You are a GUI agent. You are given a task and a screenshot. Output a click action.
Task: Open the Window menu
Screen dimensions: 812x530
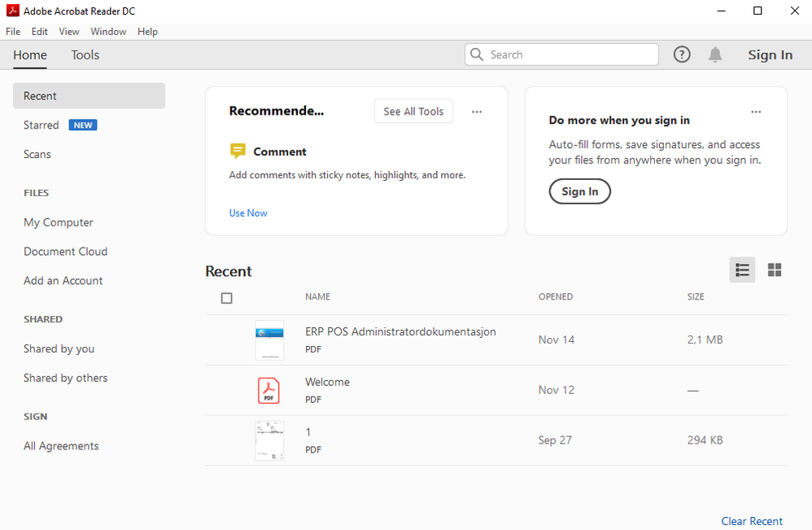(108, 32)
